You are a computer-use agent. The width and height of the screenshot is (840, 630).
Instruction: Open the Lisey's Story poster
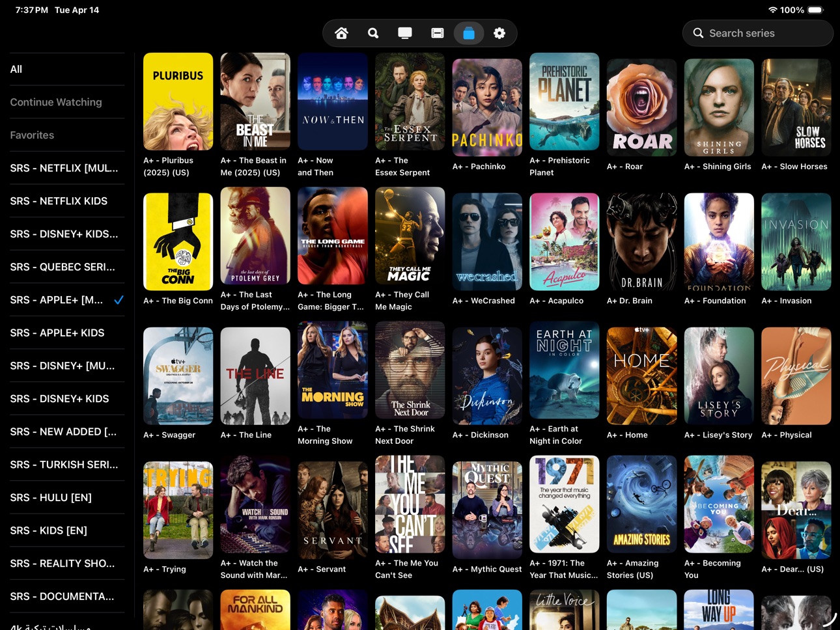(x=719, y=376)
